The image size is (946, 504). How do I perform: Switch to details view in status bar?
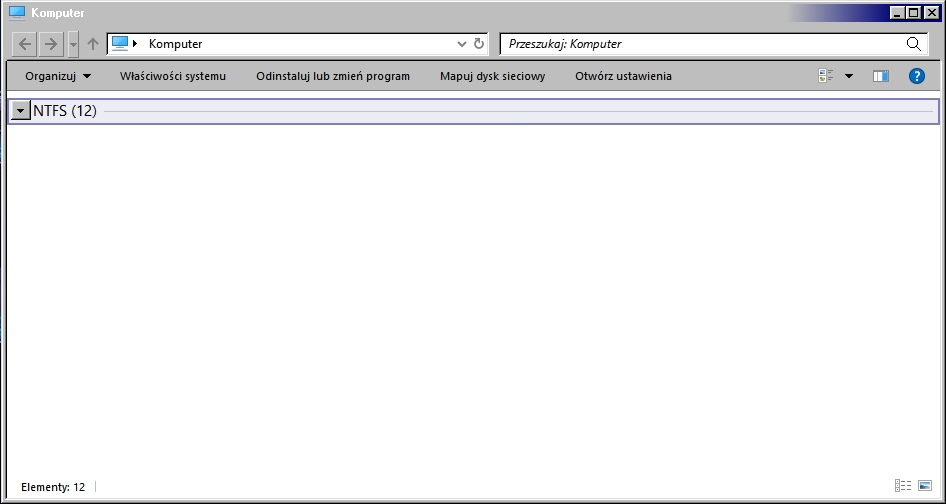[x=903, y=486]
